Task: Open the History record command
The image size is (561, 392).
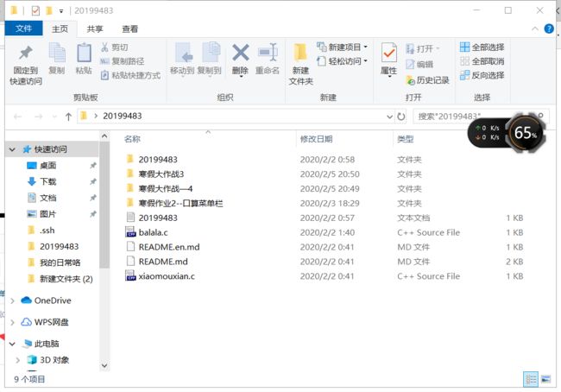Action: [x=427, y=80]
